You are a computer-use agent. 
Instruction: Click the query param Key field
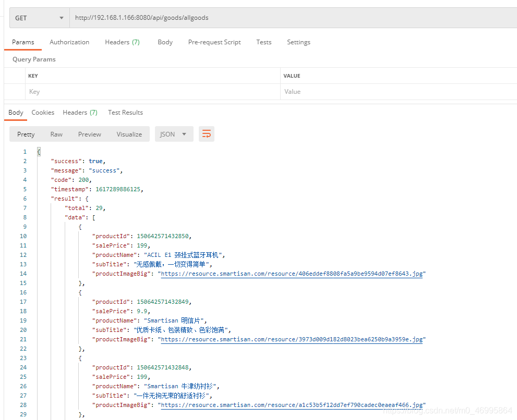[x=153, y=92]
